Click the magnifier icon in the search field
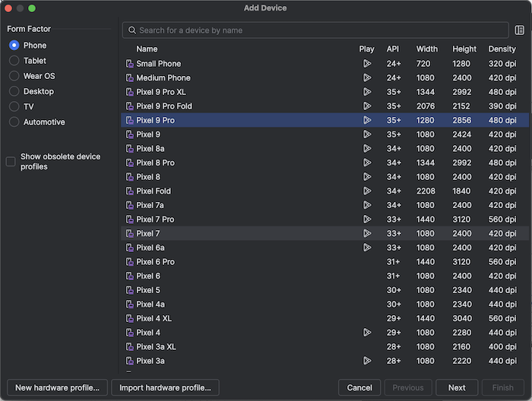 [x=131, y=30]
